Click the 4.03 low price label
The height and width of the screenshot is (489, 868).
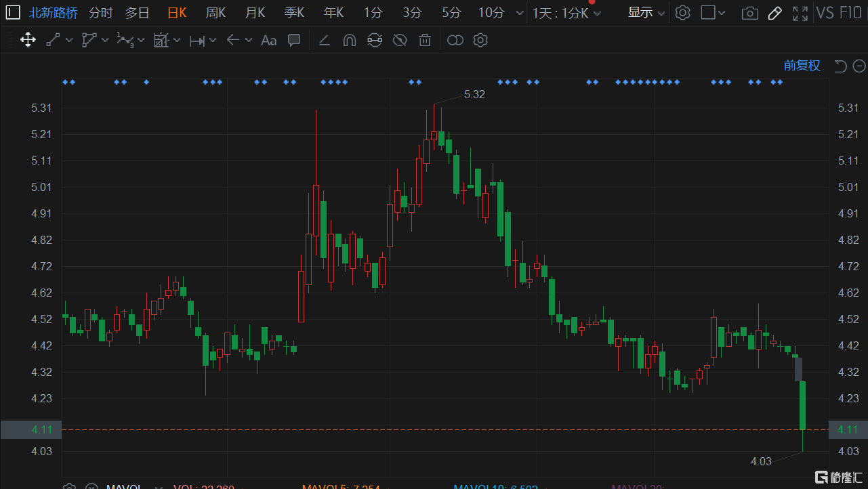pos(761,461)
